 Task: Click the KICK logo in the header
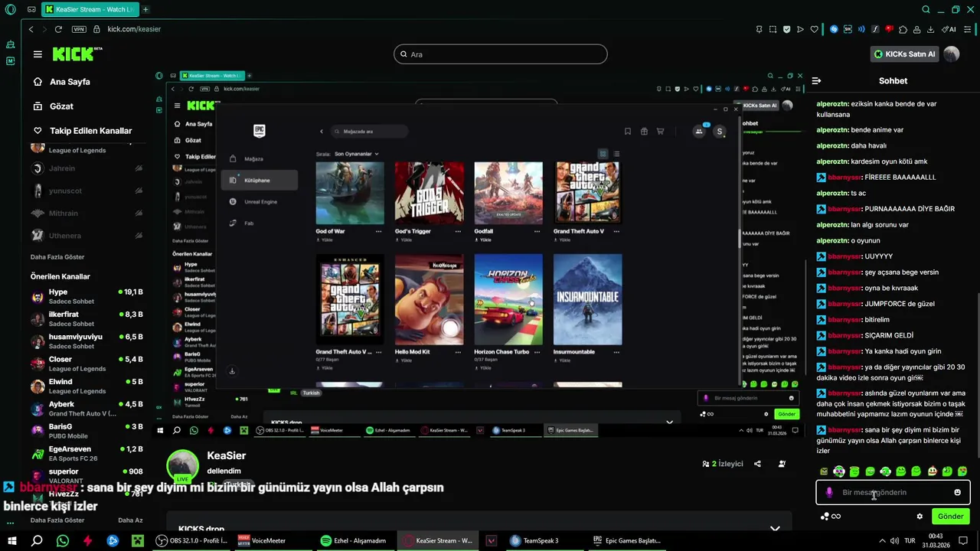pyautogui.click(x=77, y=54)
